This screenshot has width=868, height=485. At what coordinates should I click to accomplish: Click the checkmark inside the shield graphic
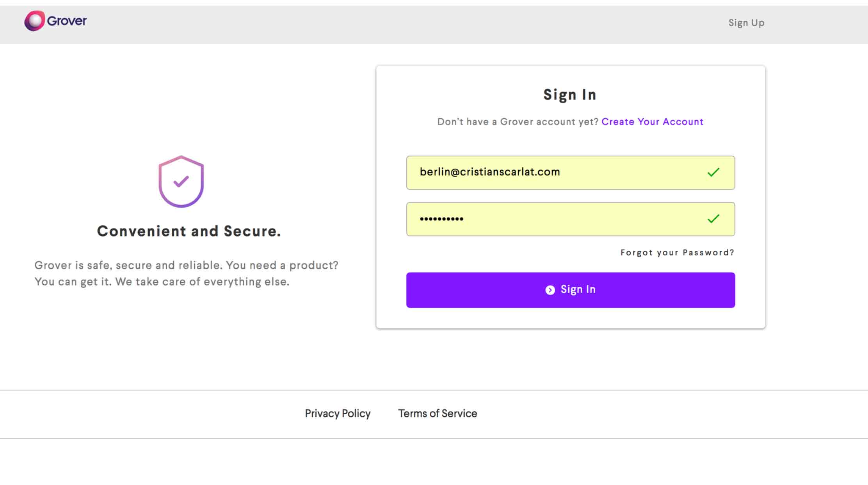tap(181, 181)
